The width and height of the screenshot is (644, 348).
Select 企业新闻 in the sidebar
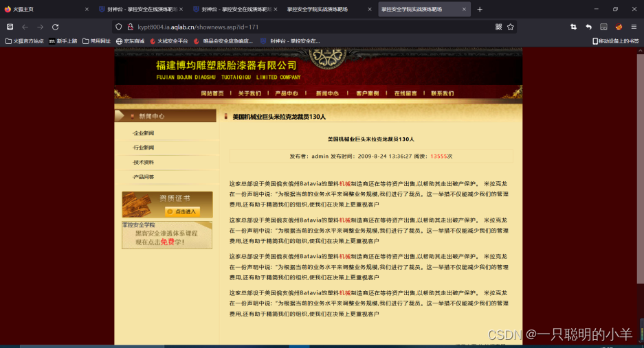[x=144, y=133]
